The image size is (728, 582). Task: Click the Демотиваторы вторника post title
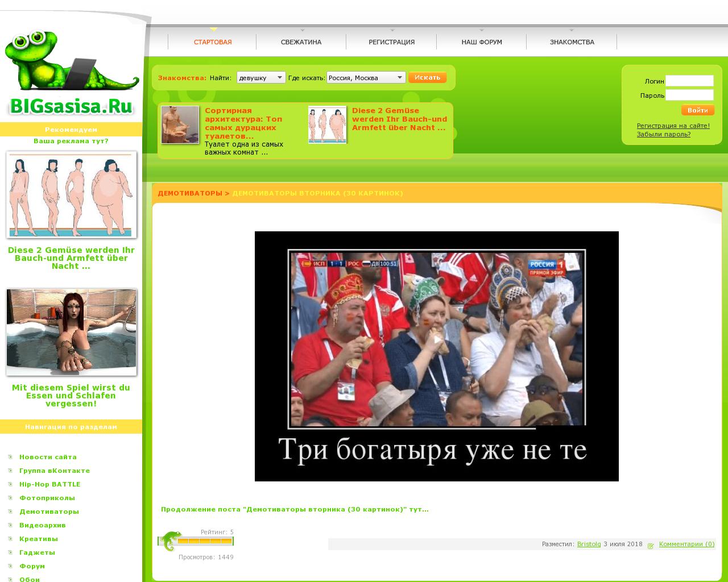[x=317, y=193]
